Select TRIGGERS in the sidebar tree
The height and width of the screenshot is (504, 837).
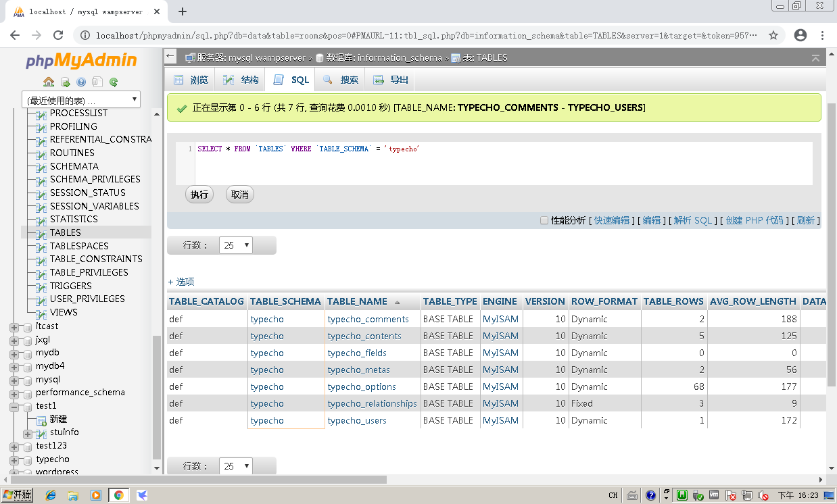click(x=70, y=286)
